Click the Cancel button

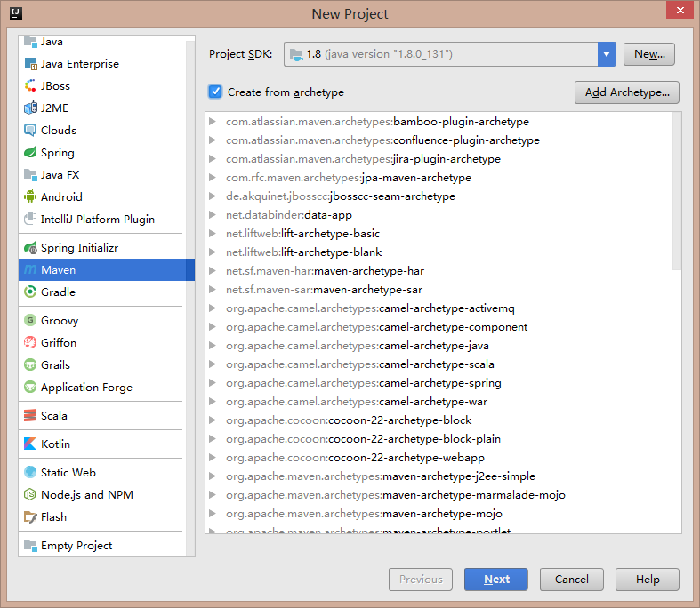tap(571, 580)
